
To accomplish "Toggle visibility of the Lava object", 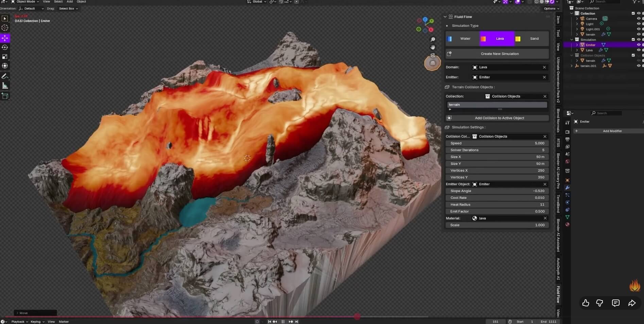I will pyautogui.click(x=638, y=50).
